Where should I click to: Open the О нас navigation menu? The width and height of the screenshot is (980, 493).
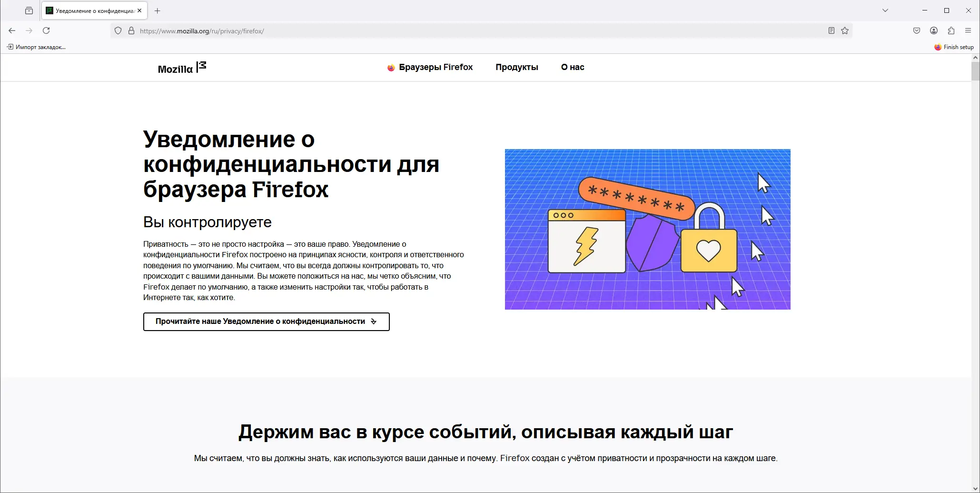[x=573, y=67]
